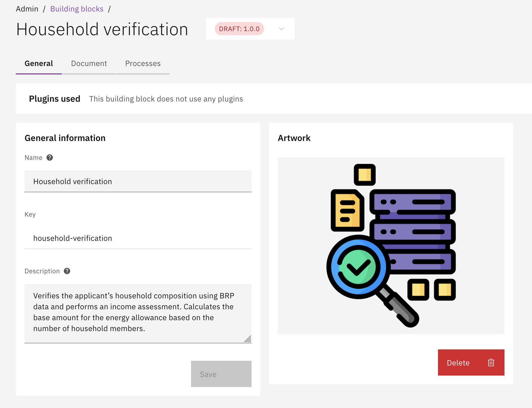Click the help icon next to Name
Viewport: 532px width, 408px height.
(x=50, y=158)
